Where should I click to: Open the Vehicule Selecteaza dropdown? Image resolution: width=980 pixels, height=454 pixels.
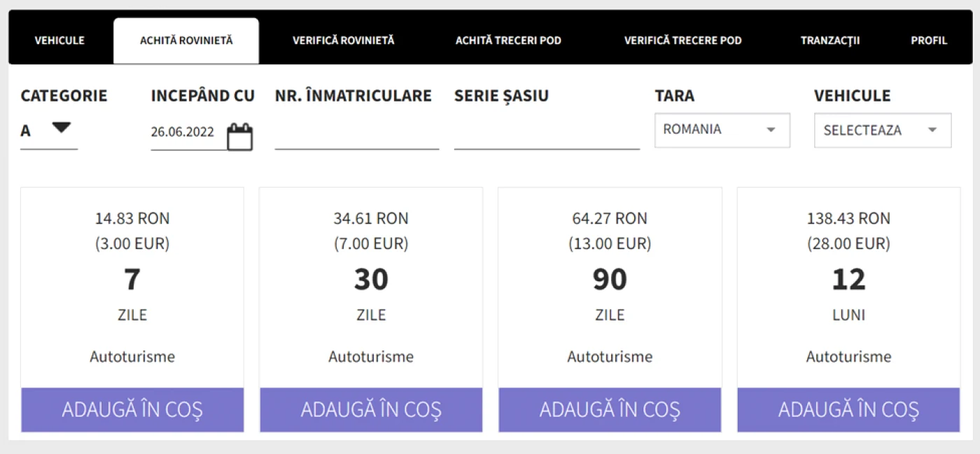tap(882, 130)
